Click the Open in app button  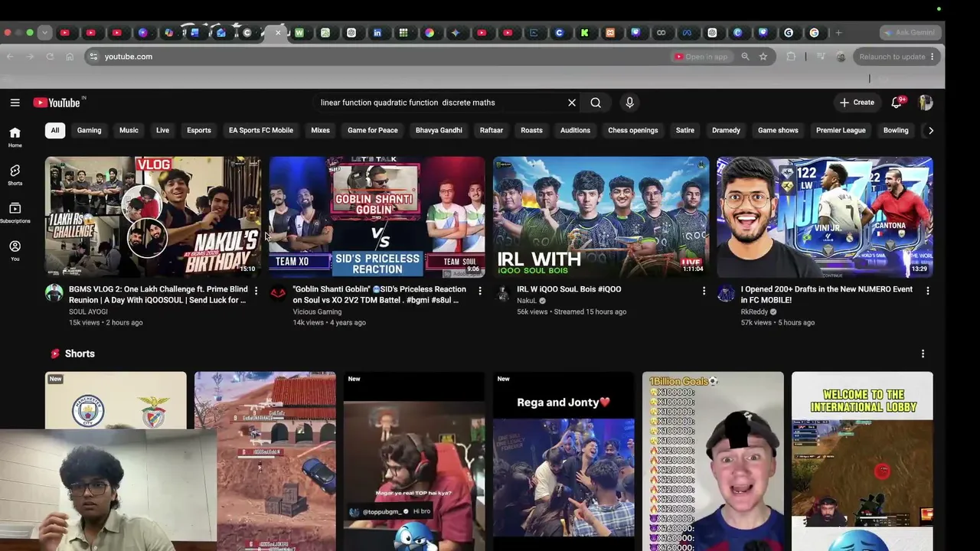click(701, 57)
